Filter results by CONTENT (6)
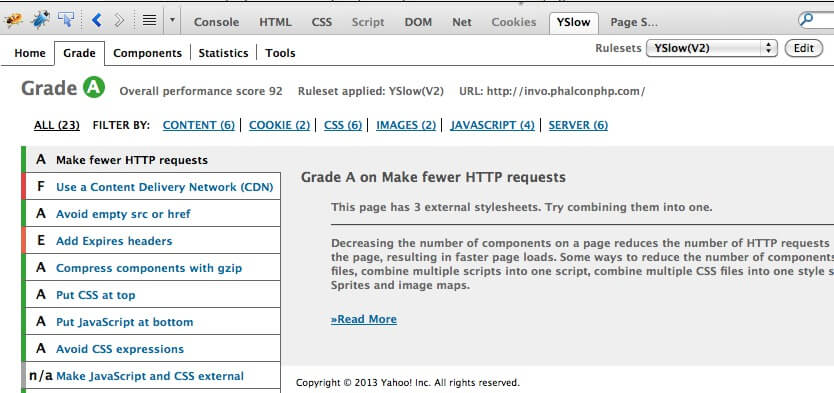 pos(198,125)
